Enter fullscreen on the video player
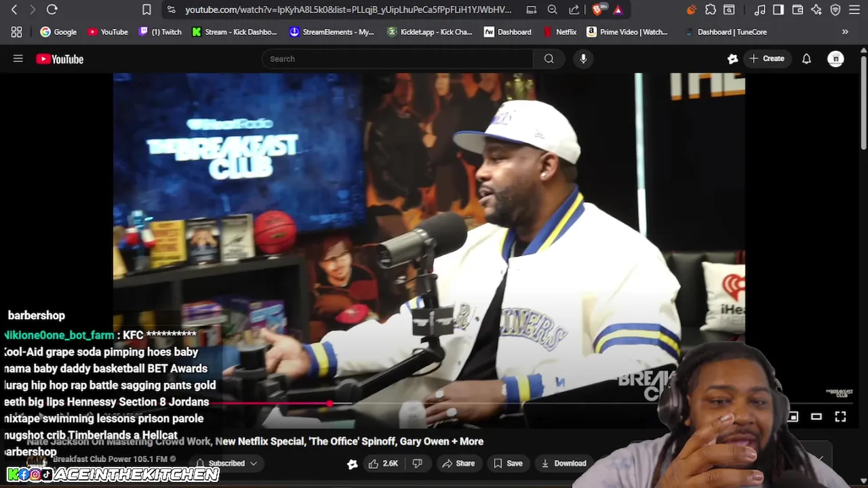This screenshot has height=488, width=868. pyautogui.click(x=840, y=417)
